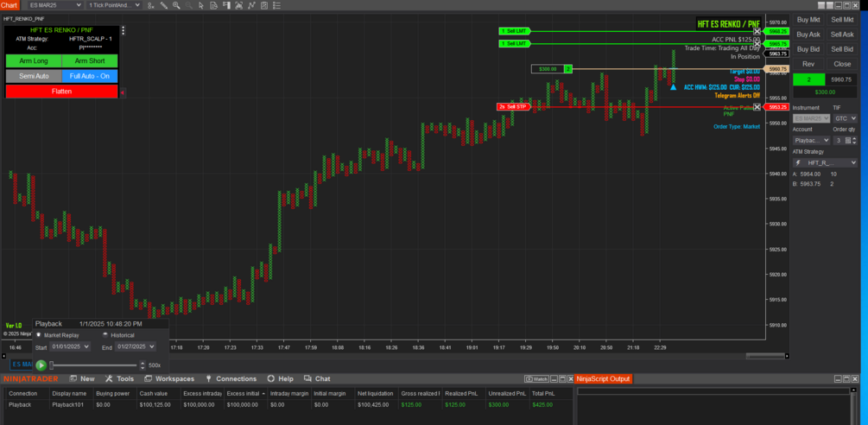Open the order quantity calculator icon
The width and height of the screenshot is (868, 425).
click(847, 141)
